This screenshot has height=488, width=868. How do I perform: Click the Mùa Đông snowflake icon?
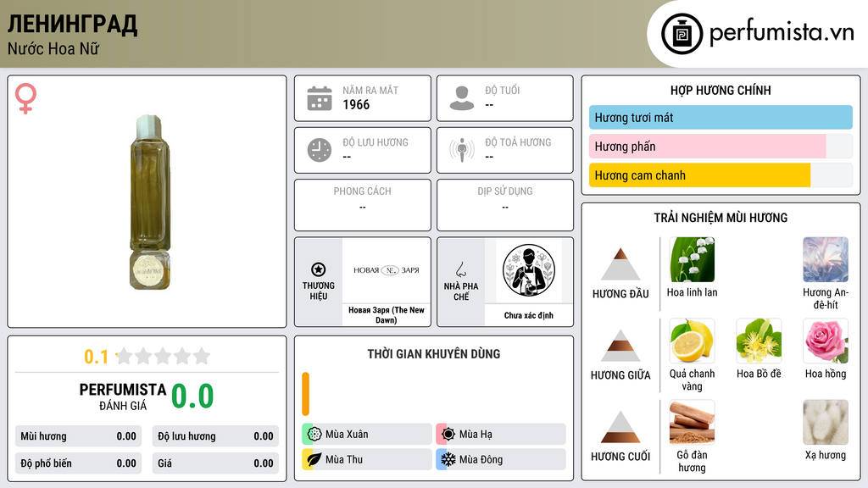click(448, 459)
